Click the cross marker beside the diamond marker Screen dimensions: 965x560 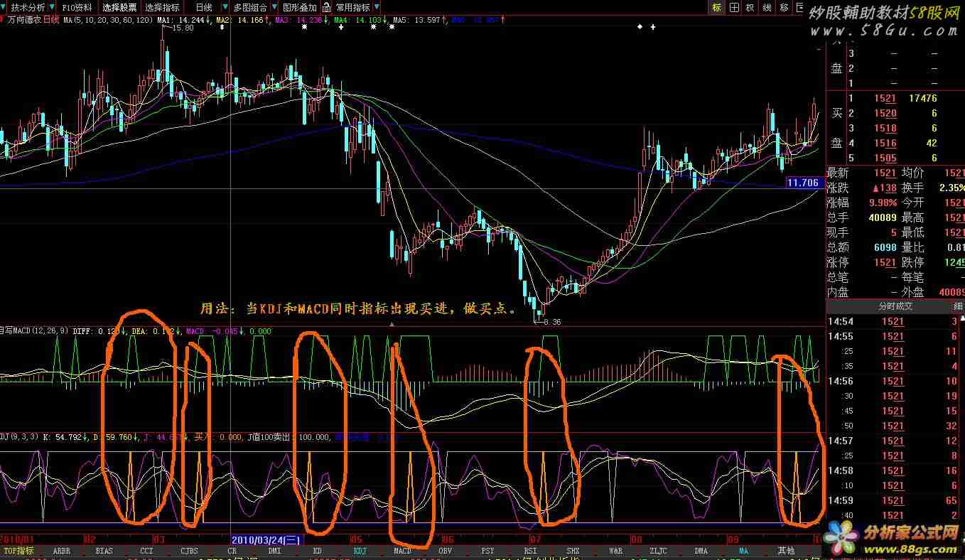click(x=652, y=27)
